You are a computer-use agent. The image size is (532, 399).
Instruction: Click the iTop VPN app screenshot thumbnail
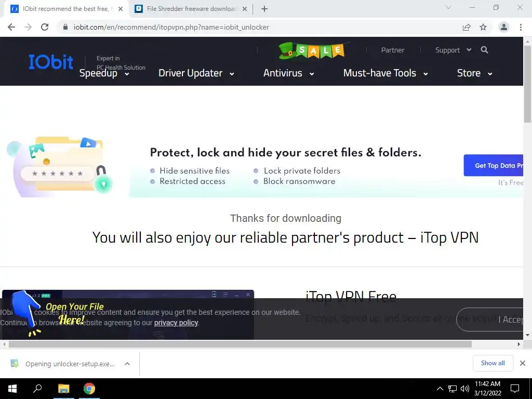(x=128, y=314)
